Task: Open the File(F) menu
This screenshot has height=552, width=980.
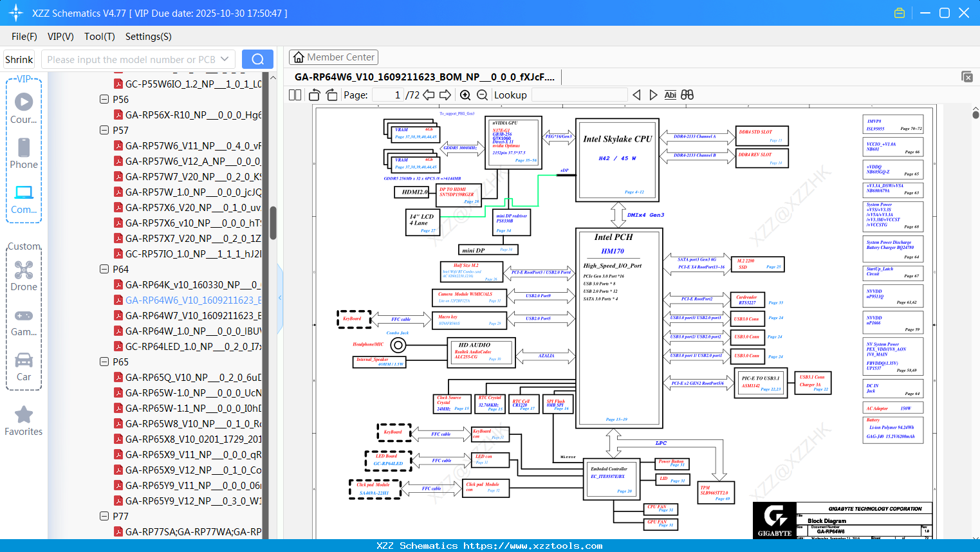Action: 24,37
